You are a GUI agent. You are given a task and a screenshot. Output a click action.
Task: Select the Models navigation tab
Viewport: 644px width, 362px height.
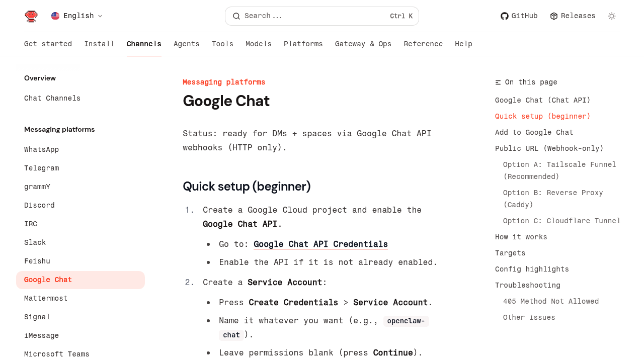pyautogui.click(x=258, y=44)
